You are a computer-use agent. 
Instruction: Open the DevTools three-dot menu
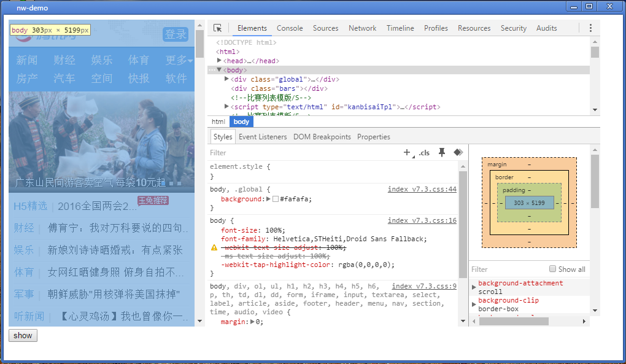pos(590,28)
